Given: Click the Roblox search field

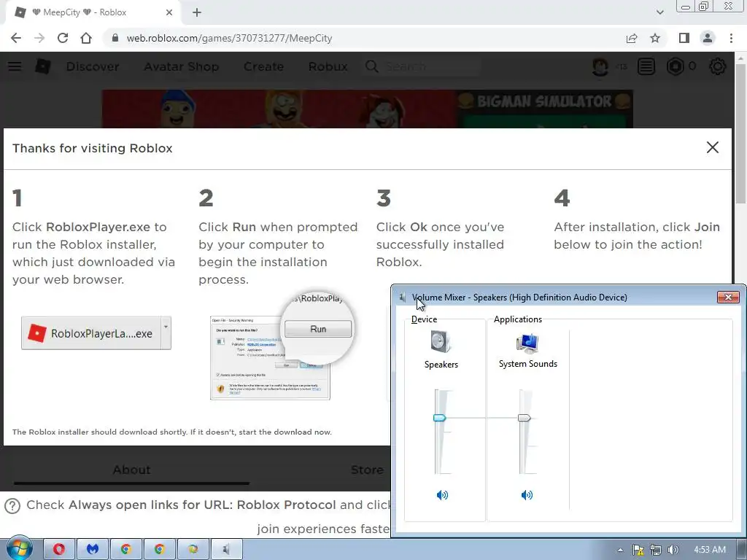Looking at the screenshot, I should (422, 66).
